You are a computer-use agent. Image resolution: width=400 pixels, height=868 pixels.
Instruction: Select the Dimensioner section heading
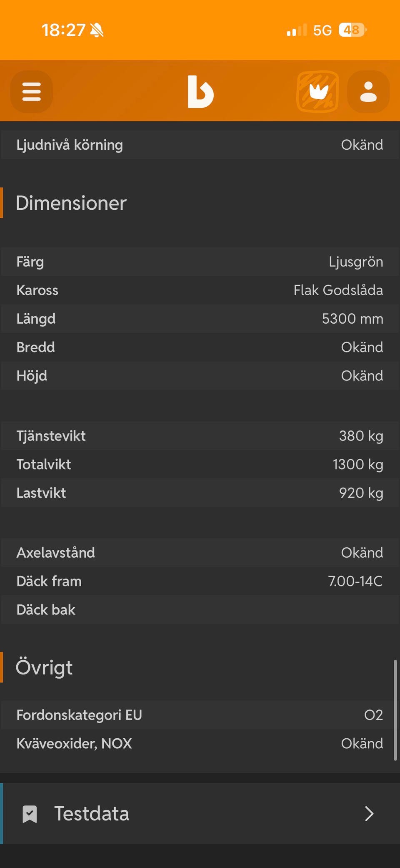click(71, 203)
